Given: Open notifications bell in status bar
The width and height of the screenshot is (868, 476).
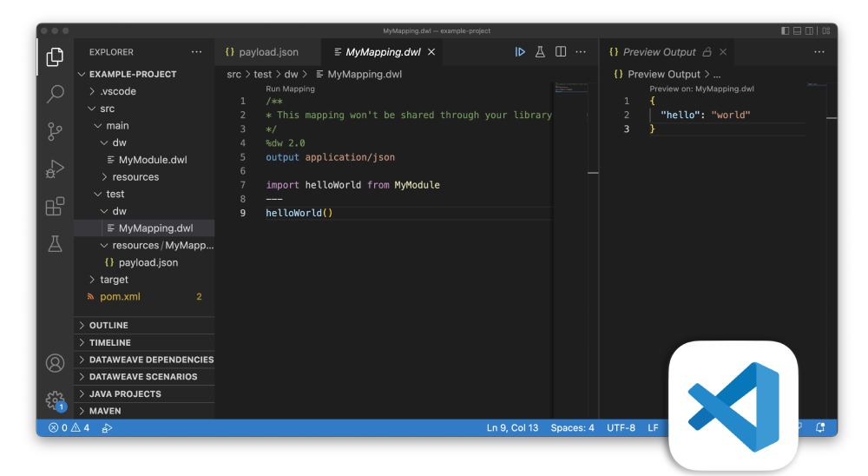Looking at the screenshot, I should point(820,427).
